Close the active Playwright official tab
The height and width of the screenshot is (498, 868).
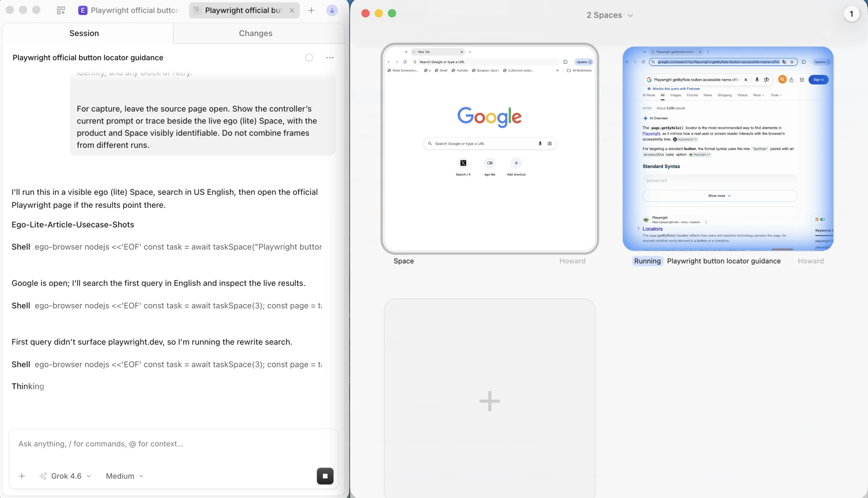click(292, 10)
